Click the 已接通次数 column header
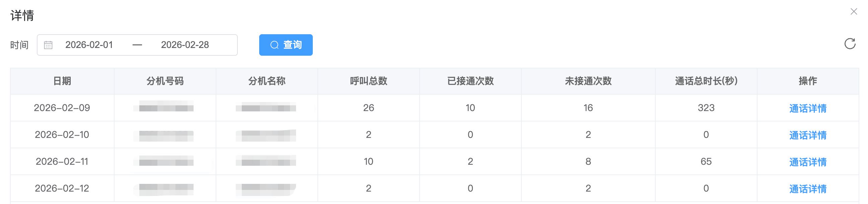Screen dimensions: 868x204 click(x=470, y=81)
